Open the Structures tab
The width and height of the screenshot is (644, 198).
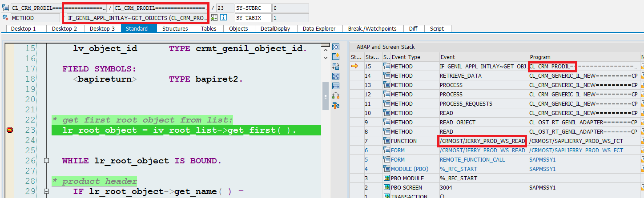(x=175, y=28)
